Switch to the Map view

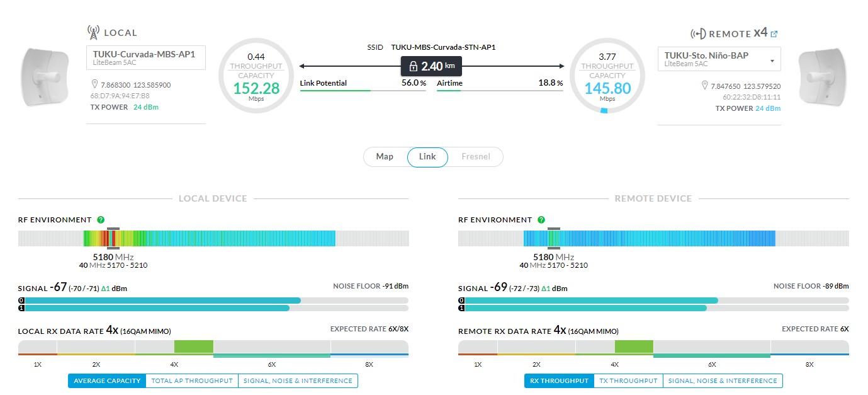coord(385,157)
